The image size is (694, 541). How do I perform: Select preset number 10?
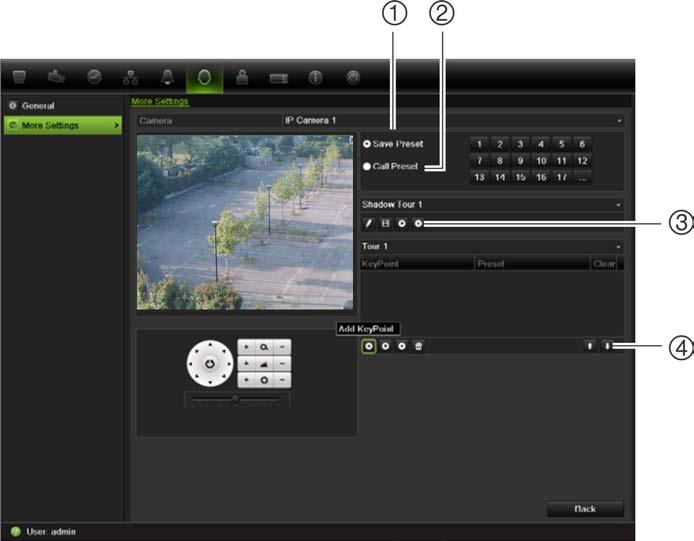(541, 161)
